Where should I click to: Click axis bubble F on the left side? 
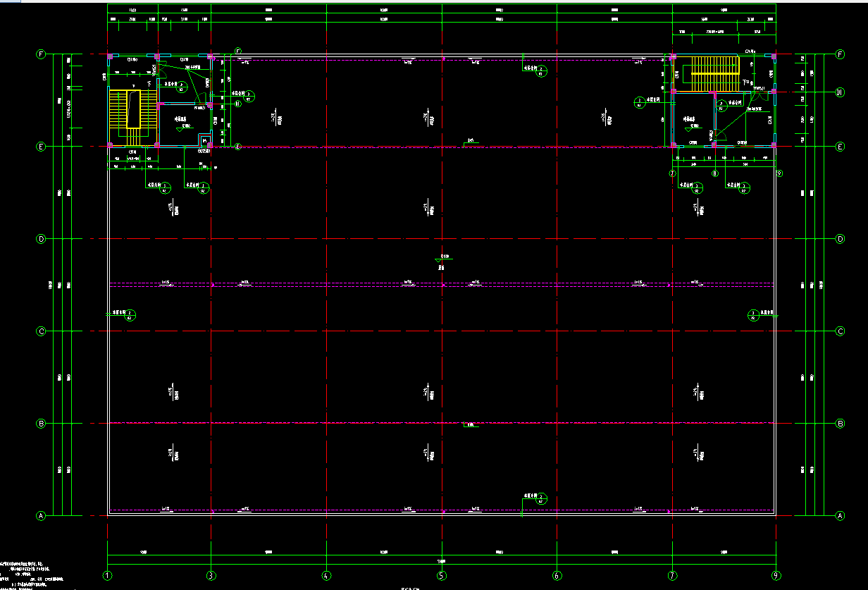coord(41,54)
